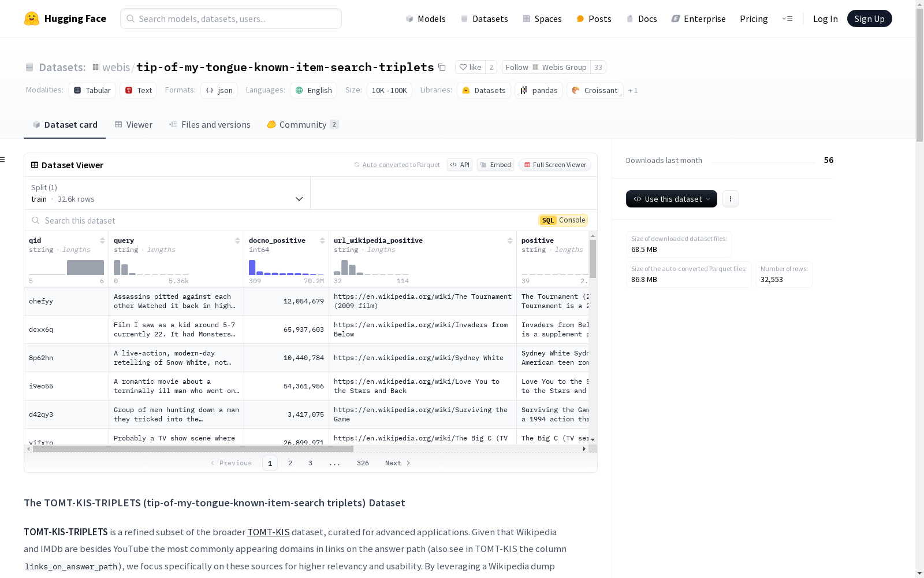The image size is (924, 578).
Task: Expand the Split train dropdown
Action: 167,193
